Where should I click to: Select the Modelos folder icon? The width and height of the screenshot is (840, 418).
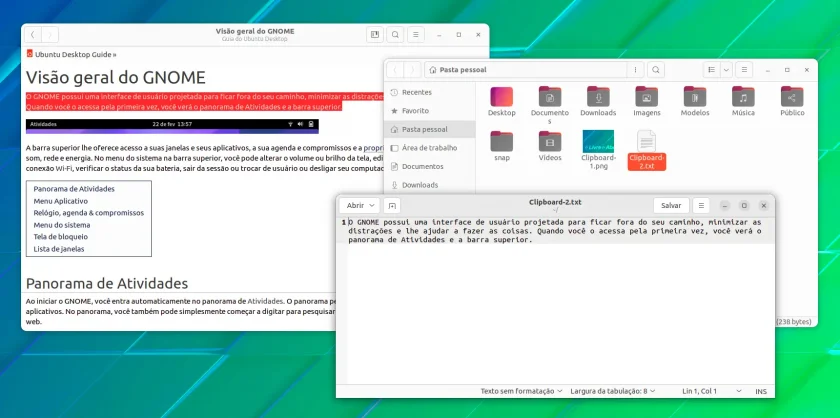tap(695, 96)
